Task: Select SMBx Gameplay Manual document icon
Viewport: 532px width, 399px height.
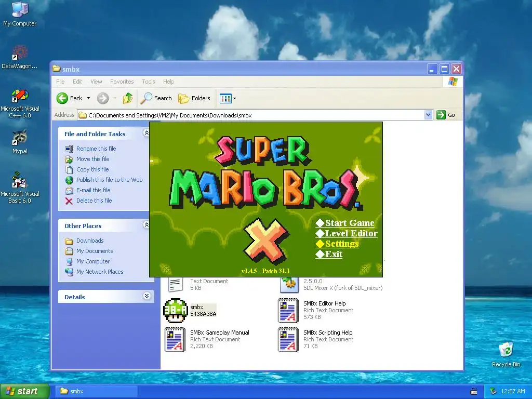Action: tap(175, 339)
